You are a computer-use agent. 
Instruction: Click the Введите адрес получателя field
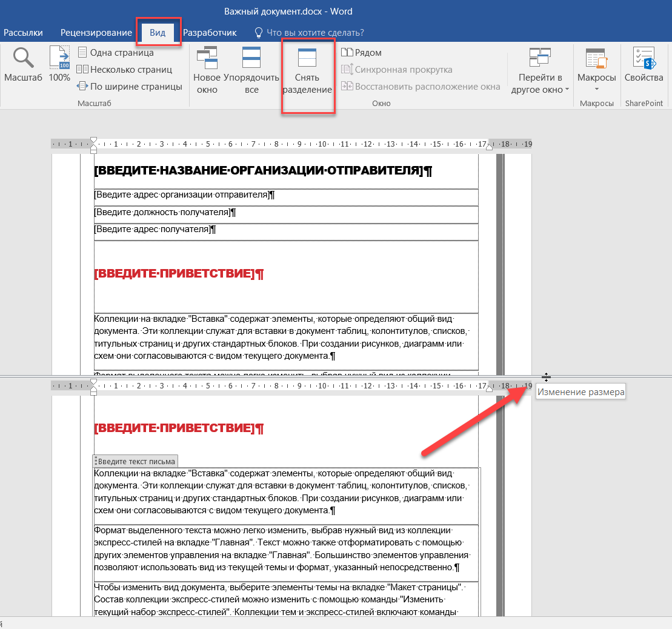tap(155, 229)
